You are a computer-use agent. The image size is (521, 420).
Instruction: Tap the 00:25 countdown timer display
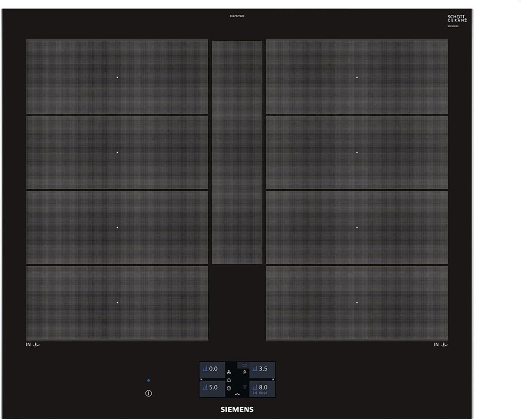[x=263, y=393]
